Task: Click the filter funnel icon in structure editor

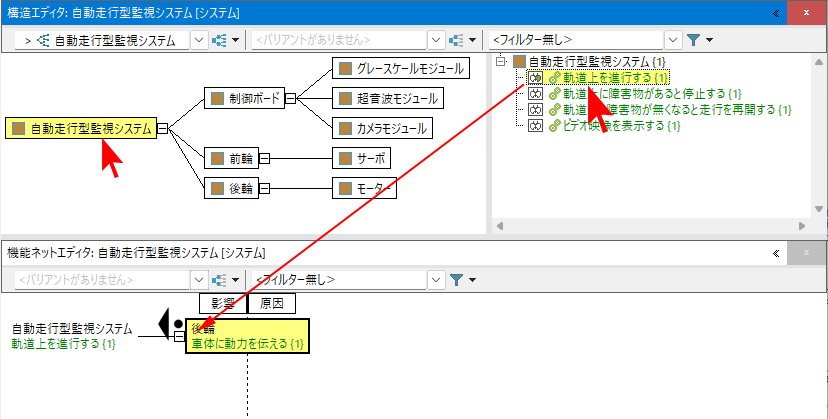Action: coord(695,40)
